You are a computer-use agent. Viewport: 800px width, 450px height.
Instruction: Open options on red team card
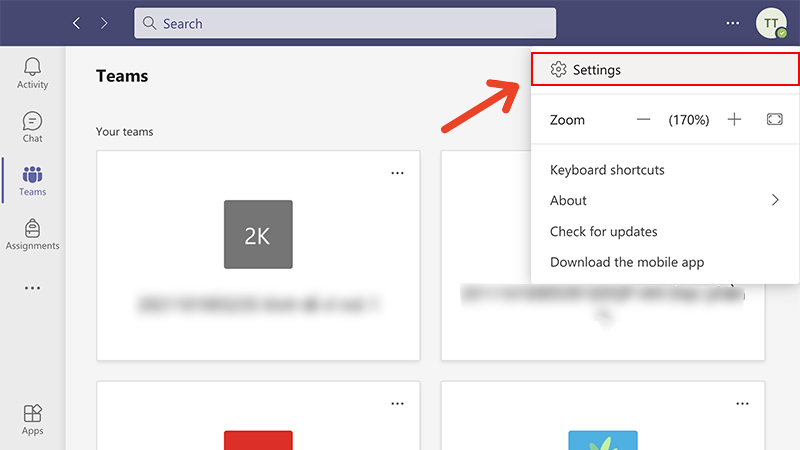pyautogui.click(x=397, y=404)
